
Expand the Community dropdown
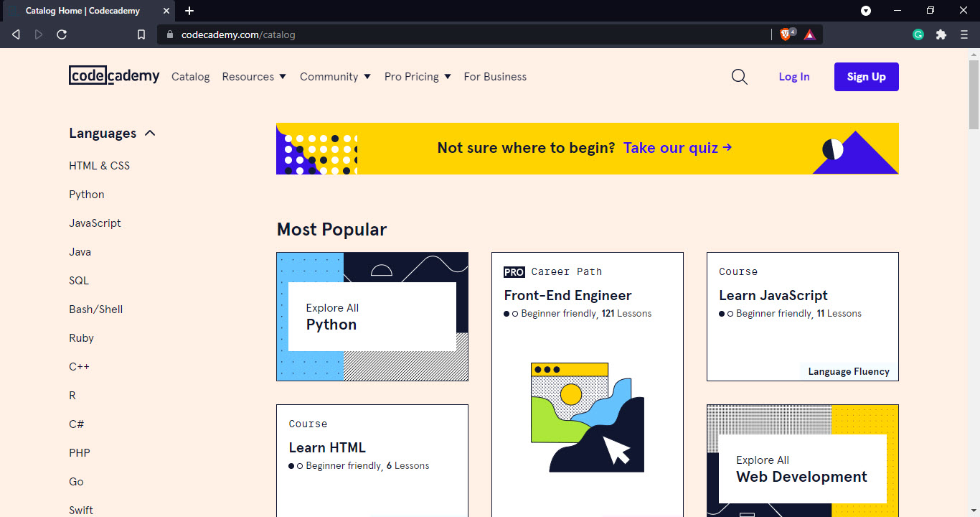coord(335,77)
